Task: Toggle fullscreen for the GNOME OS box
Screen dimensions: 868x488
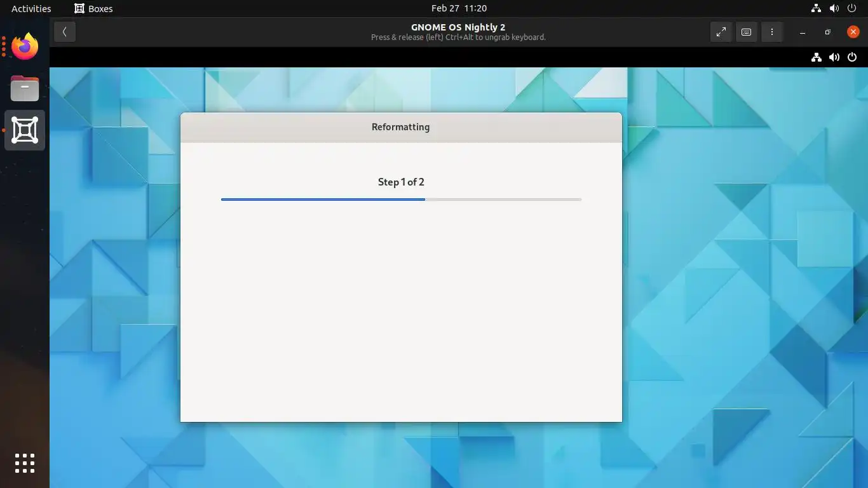Action: pyautogui.click(x=721, y=32)
